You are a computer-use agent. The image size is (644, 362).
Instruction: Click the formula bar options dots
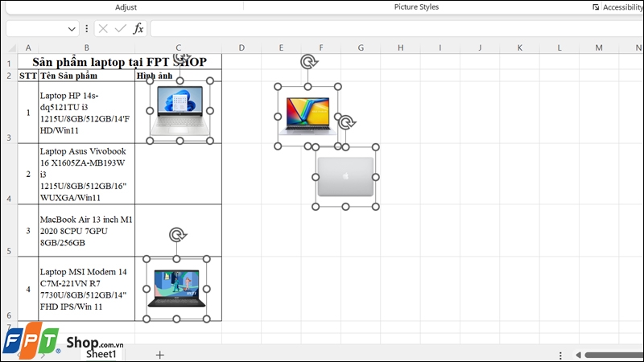(87, 29)
